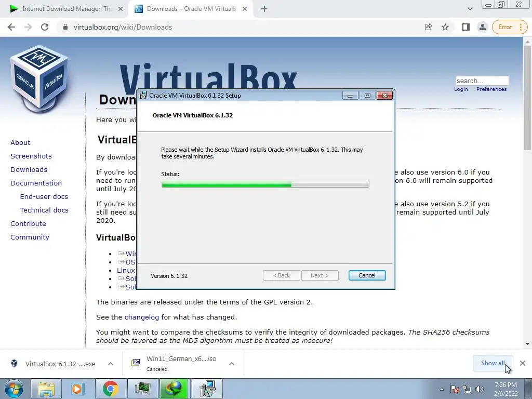Click the VirtualBox cube logo
Viewport: 532px width, 399px height.
(39, 79)
